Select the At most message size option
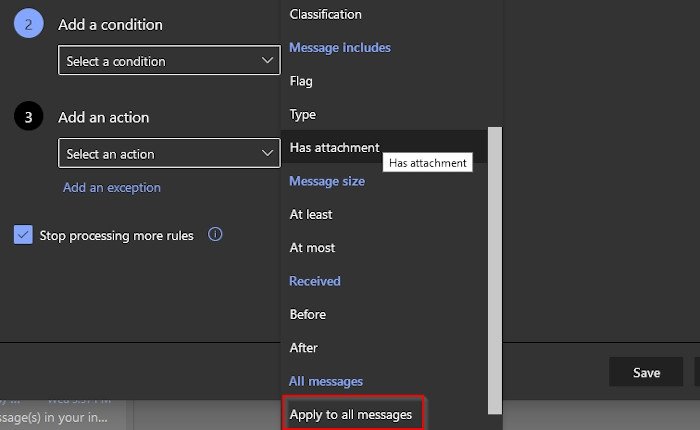Screen dimensions: 700x430 [312, 247]
